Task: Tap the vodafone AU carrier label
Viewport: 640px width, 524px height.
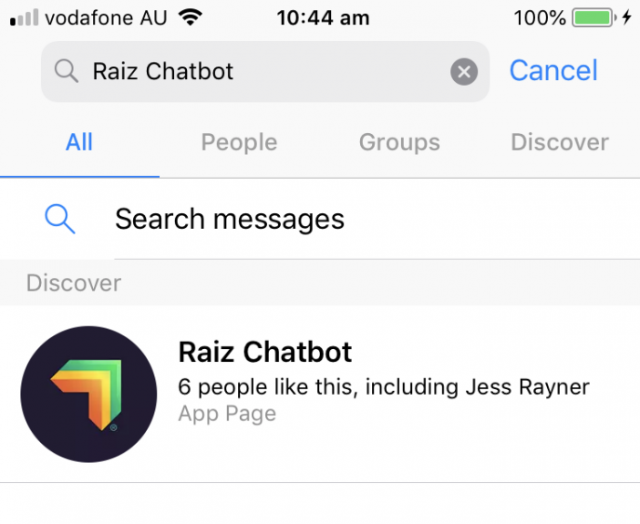Action: (106, 18)
